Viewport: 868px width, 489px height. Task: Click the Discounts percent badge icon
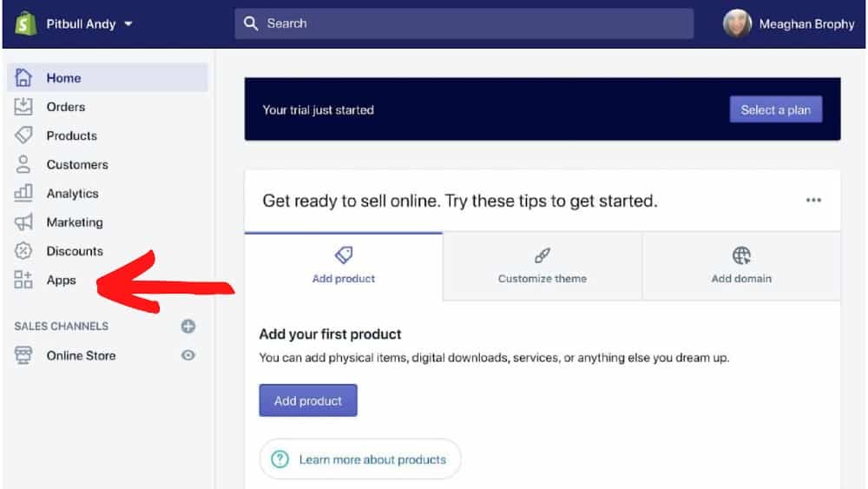point(23,251)
